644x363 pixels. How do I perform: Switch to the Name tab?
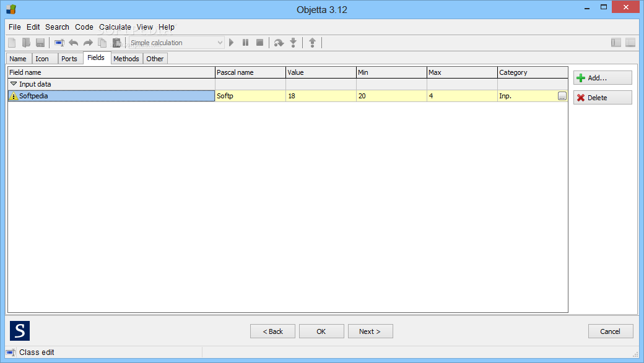(18, 59)
